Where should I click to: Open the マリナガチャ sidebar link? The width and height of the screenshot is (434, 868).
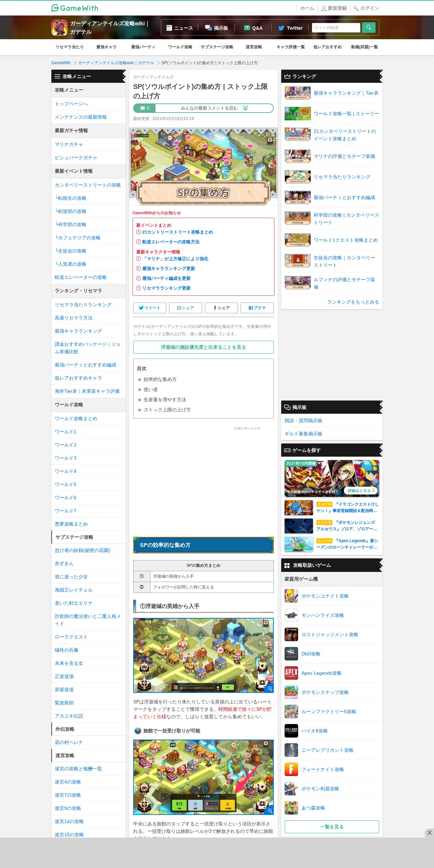click(x=69, y=144)
